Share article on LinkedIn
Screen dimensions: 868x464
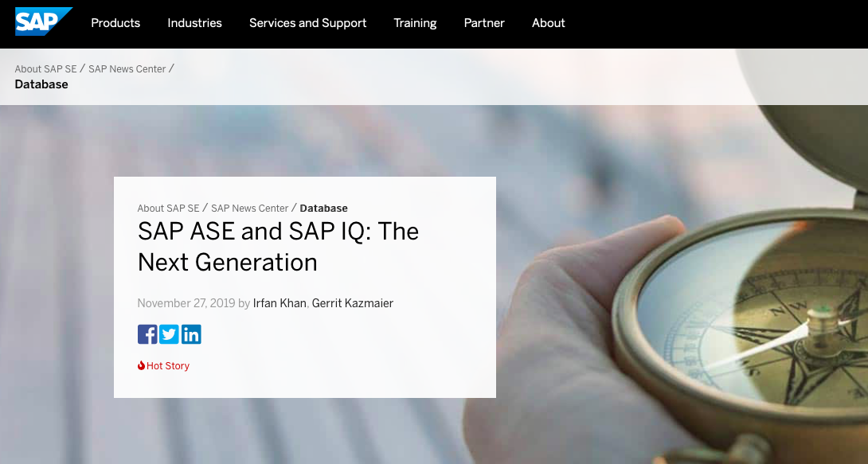click(191, 334)
